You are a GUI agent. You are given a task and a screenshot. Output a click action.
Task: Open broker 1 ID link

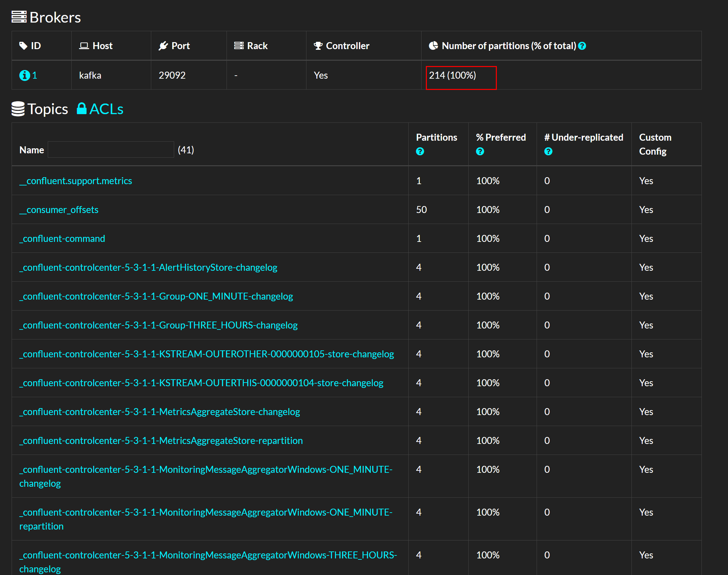point(34,75)
